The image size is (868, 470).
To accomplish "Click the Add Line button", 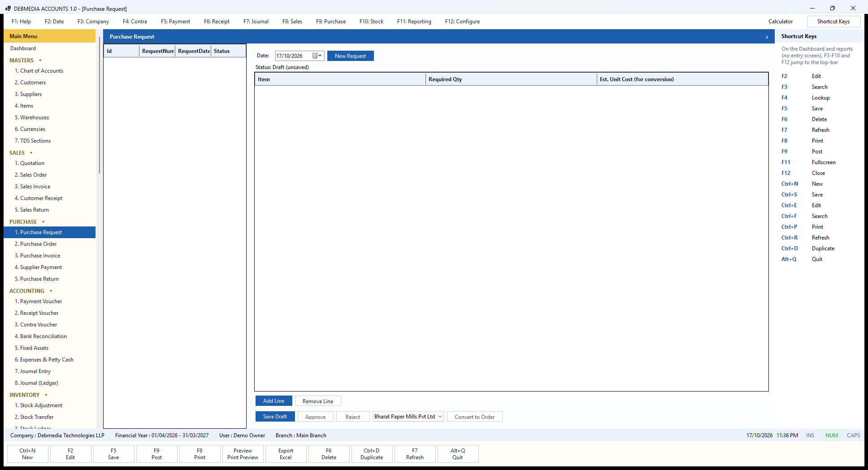I will click(x=274, y=401).
